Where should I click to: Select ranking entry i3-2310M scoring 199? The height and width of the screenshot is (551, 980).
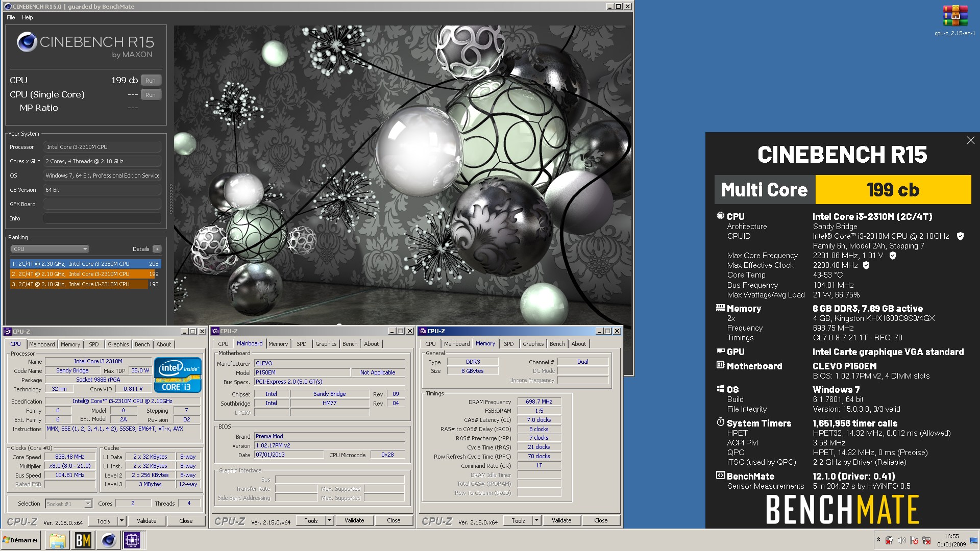coord(85,274)
